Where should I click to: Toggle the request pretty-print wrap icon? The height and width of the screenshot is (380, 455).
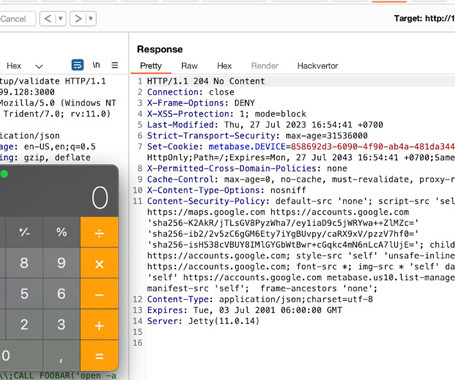78,65
